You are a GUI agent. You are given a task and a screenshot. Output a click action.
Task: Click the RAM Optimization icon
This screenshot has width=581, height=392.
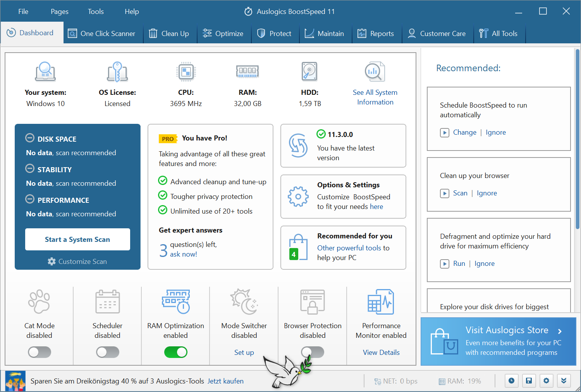tap(176, 301)
